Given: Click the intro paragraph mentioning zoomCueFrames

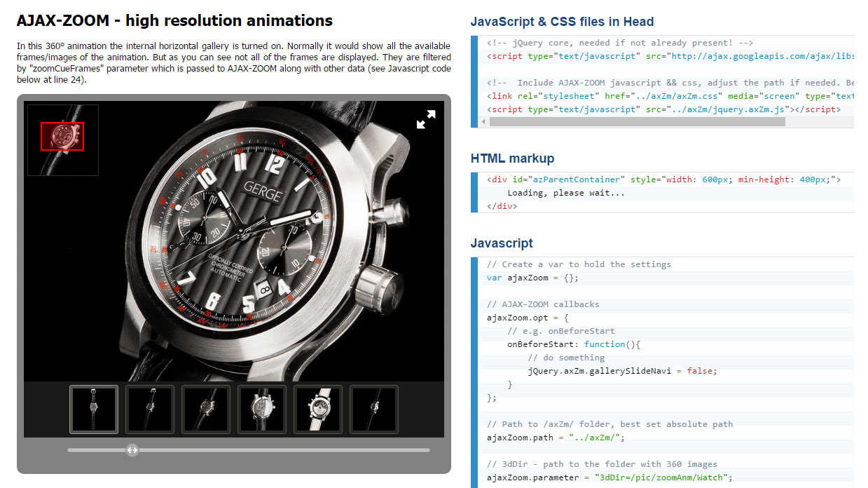Looking at the screenshot, I should [233, 62].
